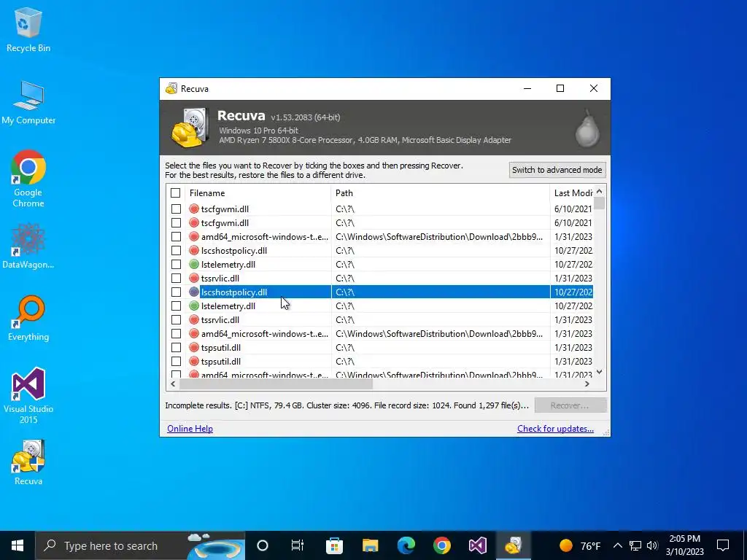Sort list by Path column header
This screenshot has width=747, height=560.
click(440, 192)
